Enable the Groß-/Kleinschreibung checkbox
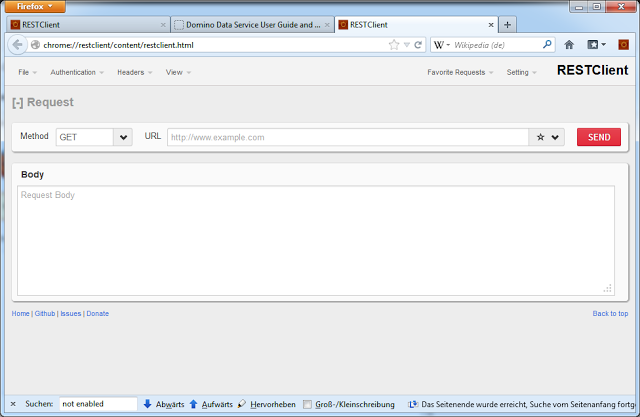Image resolution: width=640 pixels, height=417 pixels. (308, 404)
